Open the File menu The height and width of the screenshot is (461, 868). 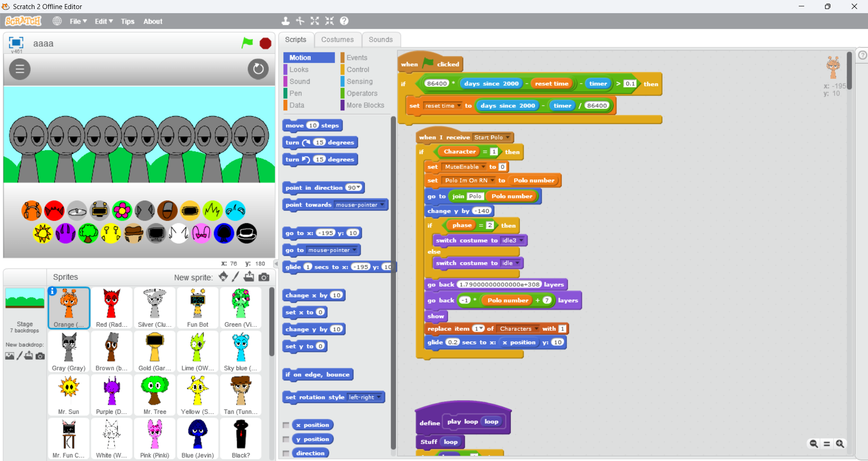point(78,21)
